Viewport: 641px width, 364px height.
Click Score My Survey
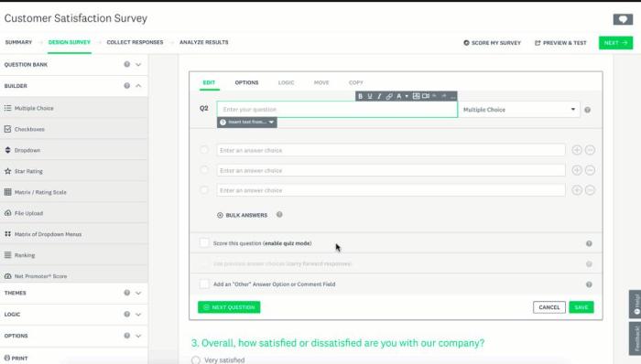tap(493, 43)
